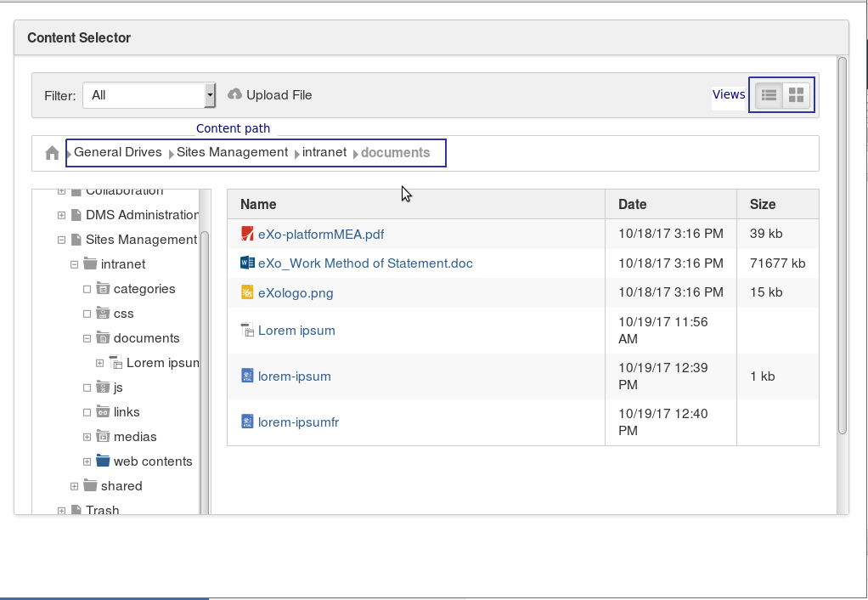Click the tree panel vertical scrollbar
Image resolution: width=868 pixels, height=600 pixels.
point(205,371)
